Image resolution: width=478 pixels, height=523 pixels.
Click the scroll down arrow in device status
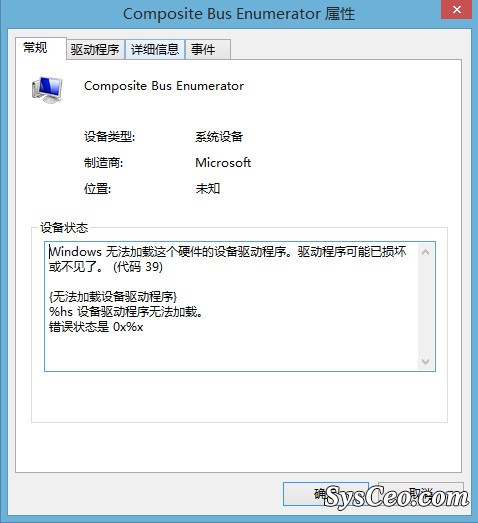[x=425, y=361]
